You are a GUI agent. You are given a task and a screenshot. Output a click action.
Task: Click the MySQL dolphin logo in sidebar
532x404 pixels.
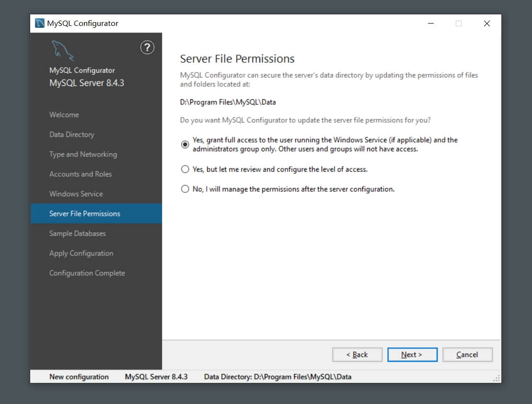pyautogui.click(x=62, y=51)
